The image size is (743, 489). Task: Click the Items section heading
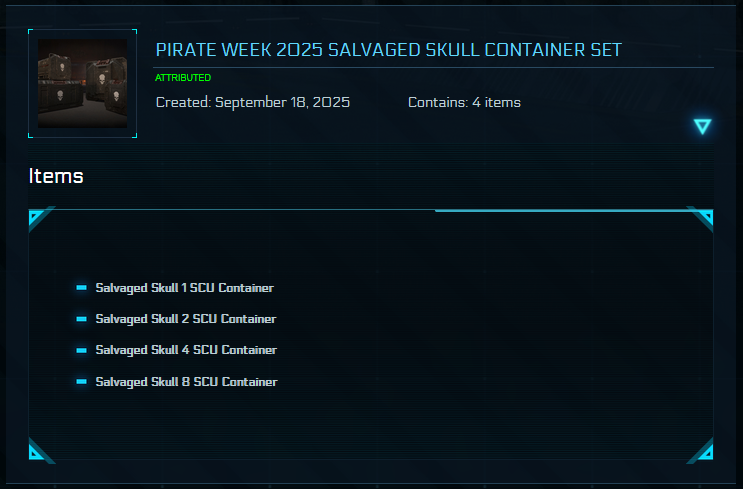click(56, 176)
